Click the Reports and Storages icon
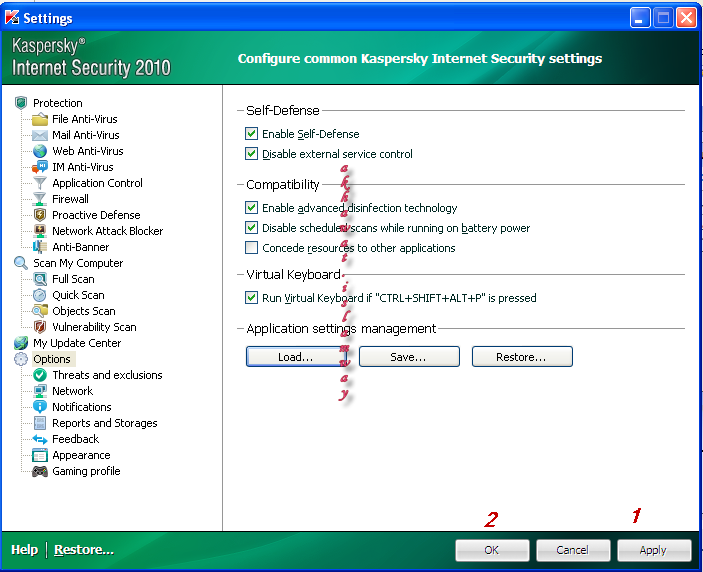 40,423
